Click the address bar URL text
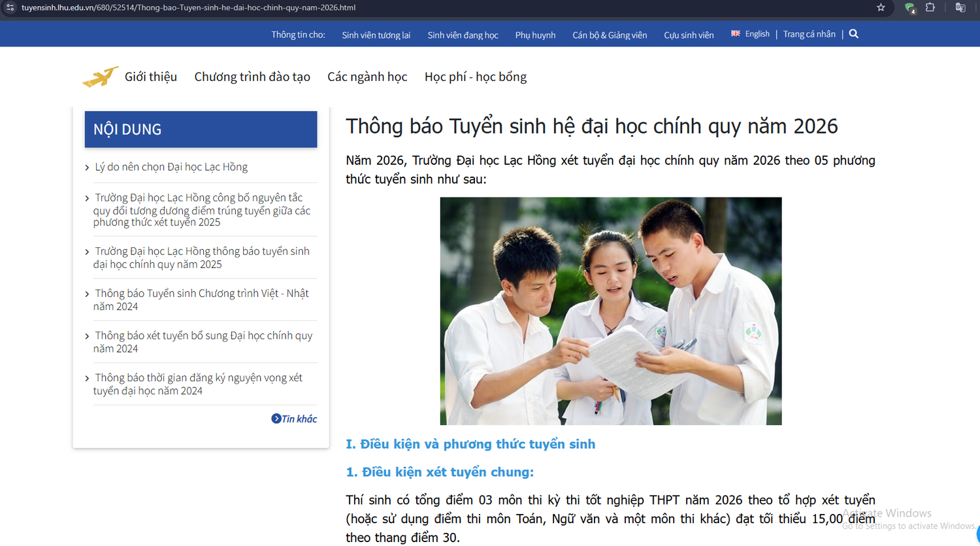Viewport: 980px width, 546px height. (x=189, y=8)
